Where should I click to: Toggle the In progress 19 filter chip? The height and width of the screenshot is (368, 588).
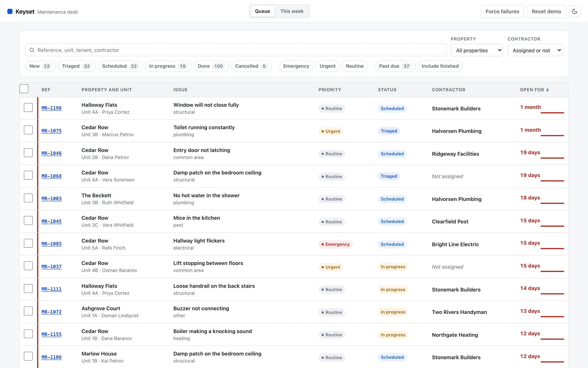click(x=168, y=66)
